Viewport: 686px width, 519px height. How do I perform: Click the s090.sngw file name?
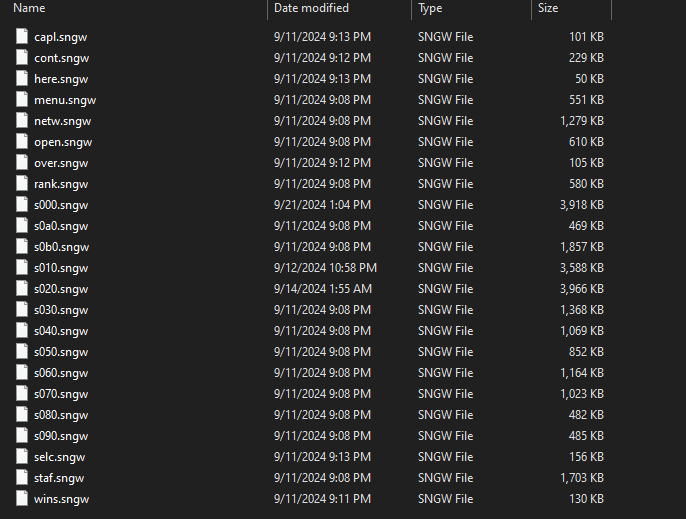[61, 436]
